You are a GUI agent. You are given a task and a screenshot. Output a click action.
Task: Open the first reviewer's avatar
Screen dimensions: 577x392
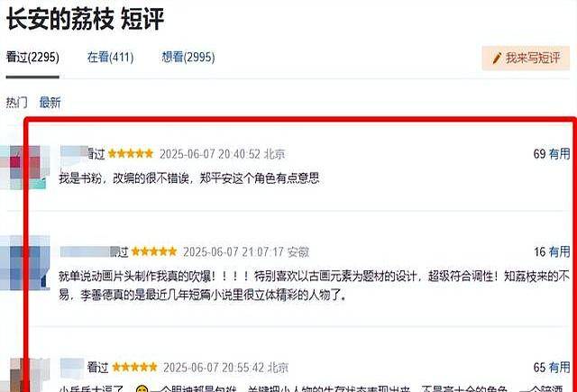coord(25,168)
